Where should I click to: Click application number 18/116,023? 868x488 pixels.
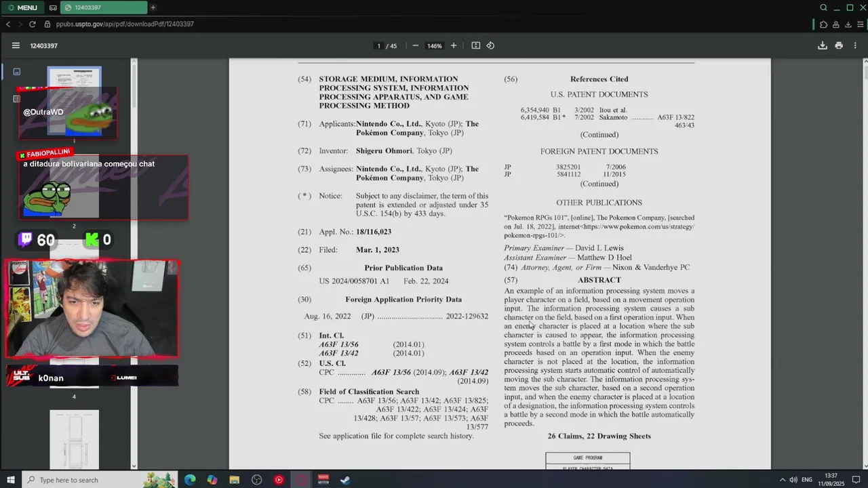click(374, 232)
